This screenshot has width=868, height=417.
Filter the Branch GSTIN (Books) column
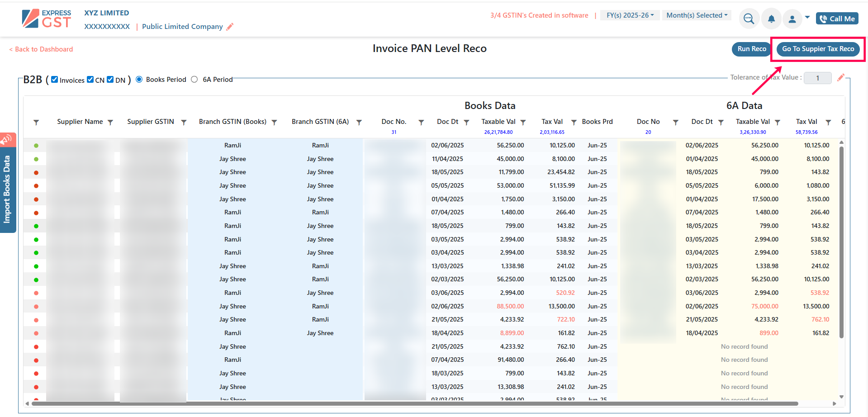point(274,122)
